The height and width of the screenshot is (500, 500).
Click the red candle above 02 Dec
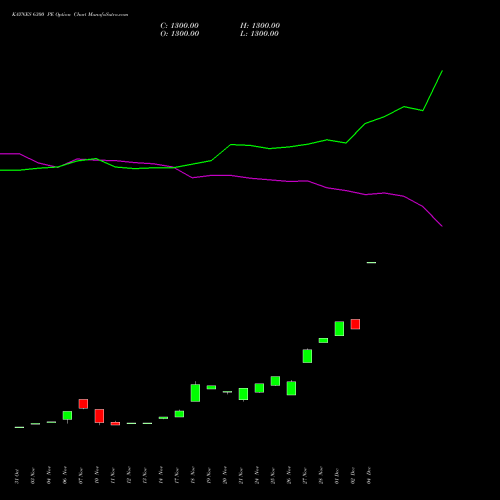355,324
